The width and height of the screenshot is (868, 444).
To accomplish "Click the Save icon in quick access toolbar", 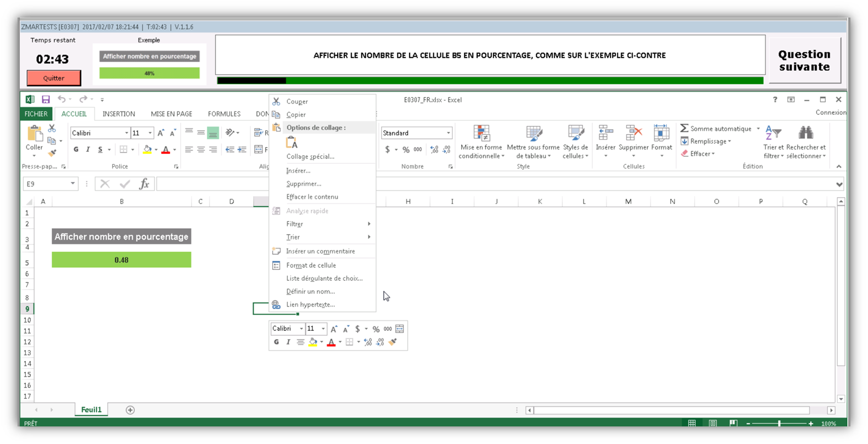I will [46, 99].
